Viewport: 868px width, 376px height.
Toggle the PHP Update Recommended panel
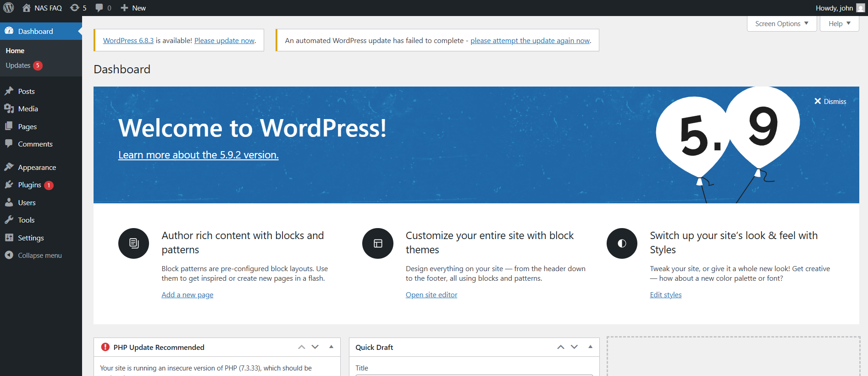pyautogui.click(x=331, y=347)
